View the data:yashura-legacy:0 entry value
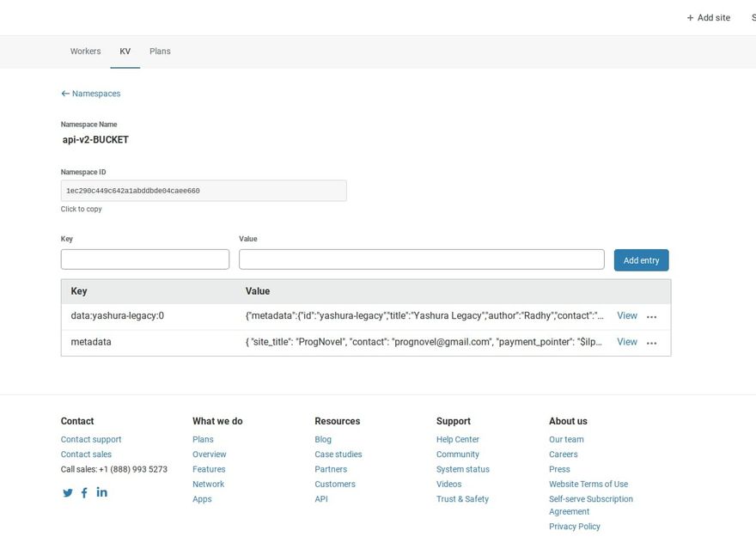This screenshot has width=756, height=543. click(627, 316)
